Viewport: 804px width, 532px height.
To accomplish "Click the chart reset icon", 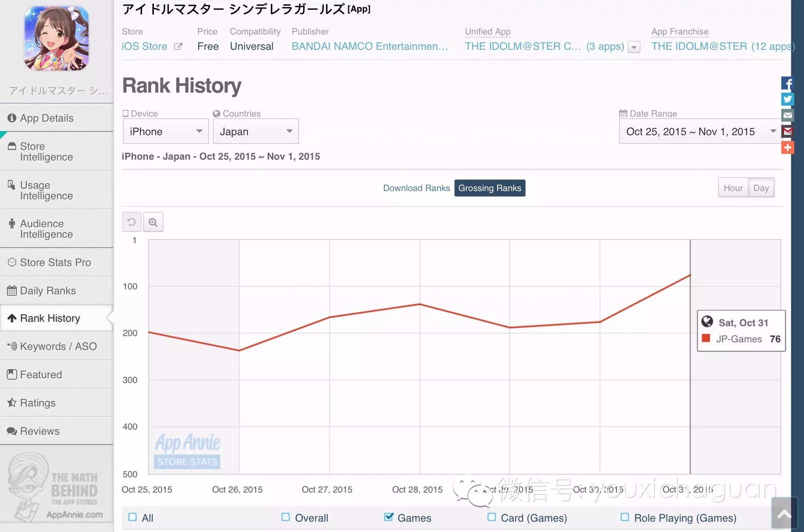I will coord(132,222).
